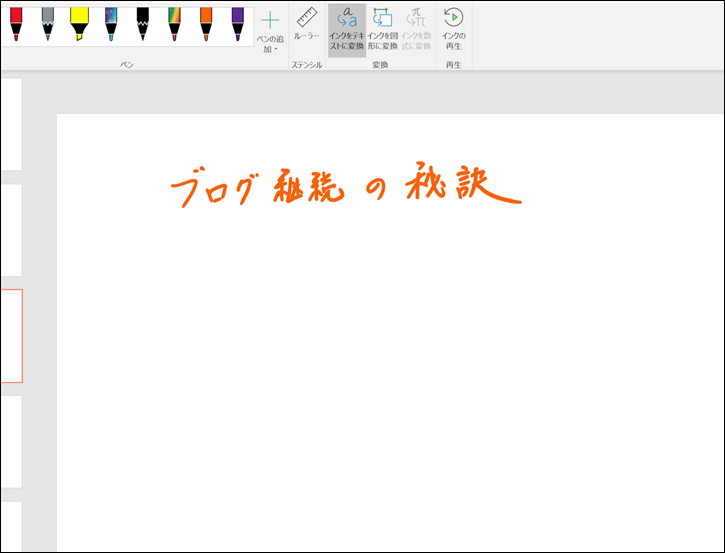Click インクの再生 replay button
This screenshot has width=725, height=553.
pos(454,30)
